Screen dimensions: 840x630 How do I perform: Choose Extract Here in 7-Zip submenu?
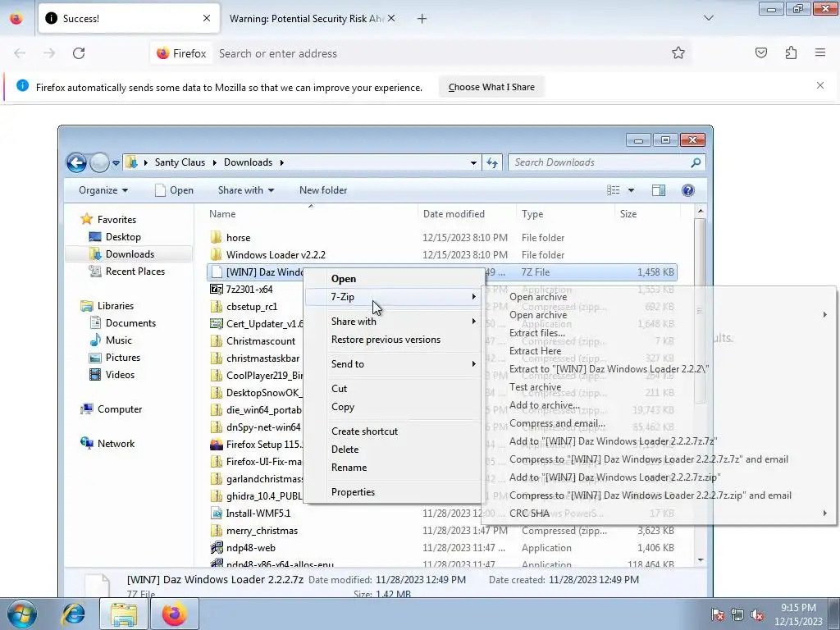pyautogui.click(x=535, y=351)
